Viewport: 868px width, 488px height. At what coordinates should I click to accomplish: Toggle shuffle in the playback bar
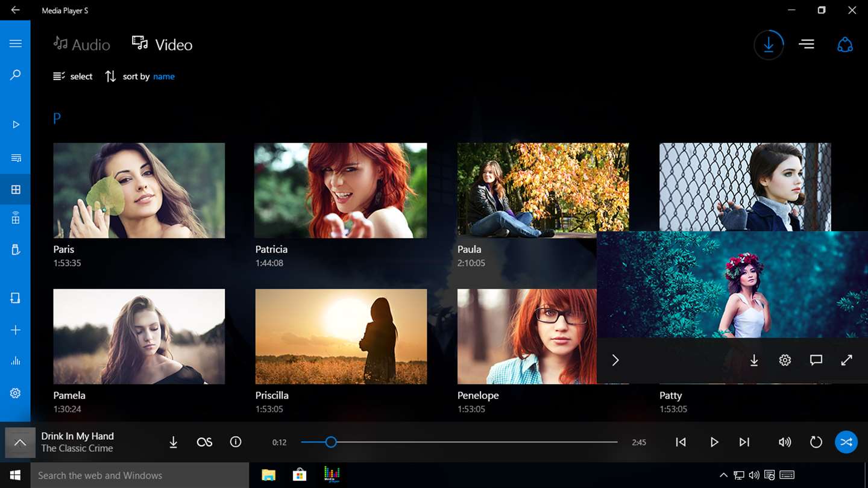click(846, 442)
